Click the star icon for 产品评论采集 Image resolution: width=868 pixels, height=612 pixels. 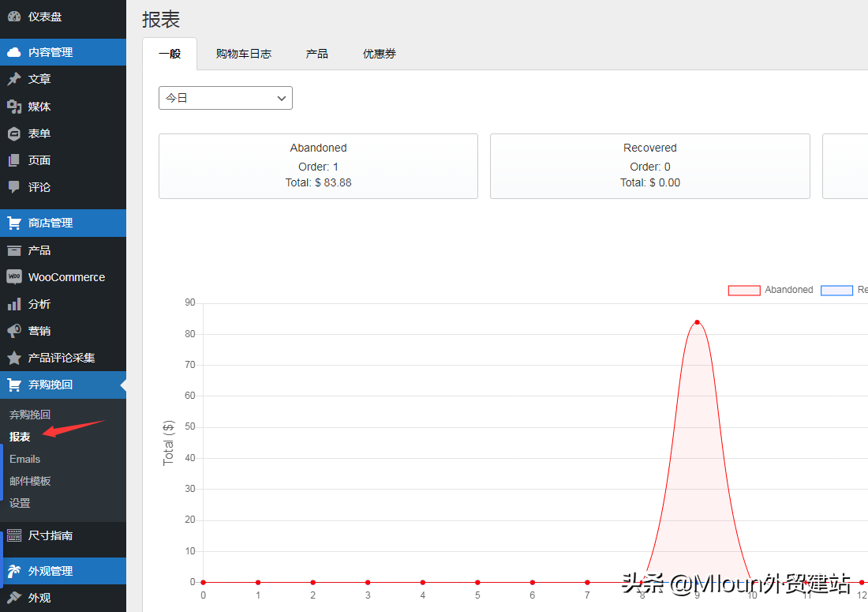coord(14,358)
